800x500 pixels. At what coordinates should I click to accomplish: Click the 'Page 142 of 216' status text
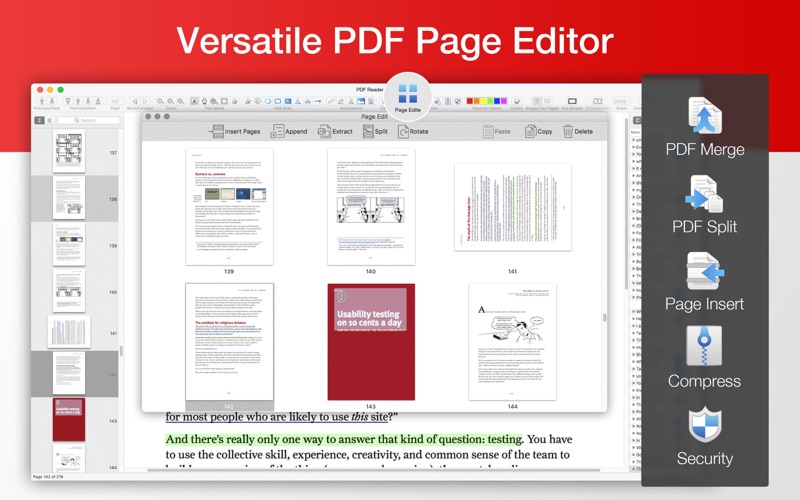point(49,477)
